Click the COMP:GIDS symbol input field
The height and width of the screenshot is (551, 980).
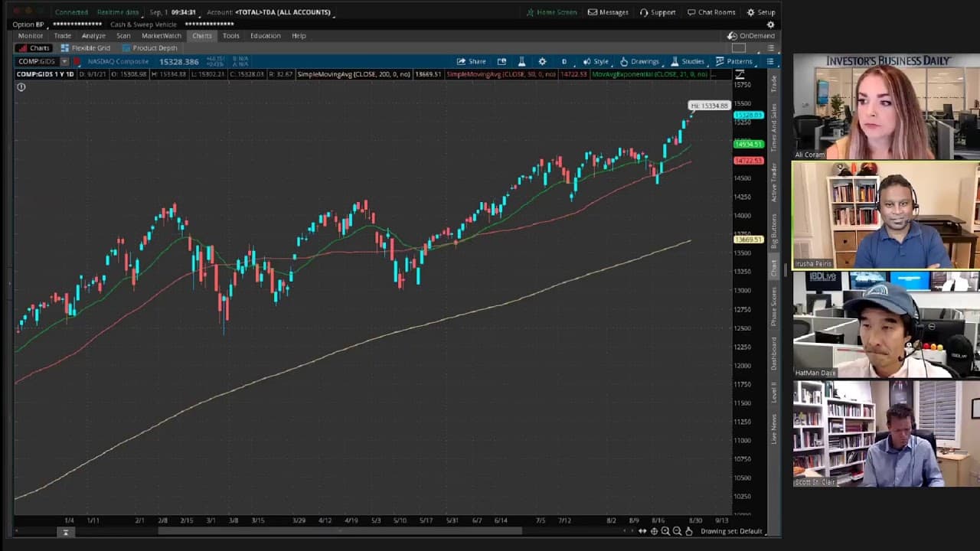(38, 61)
